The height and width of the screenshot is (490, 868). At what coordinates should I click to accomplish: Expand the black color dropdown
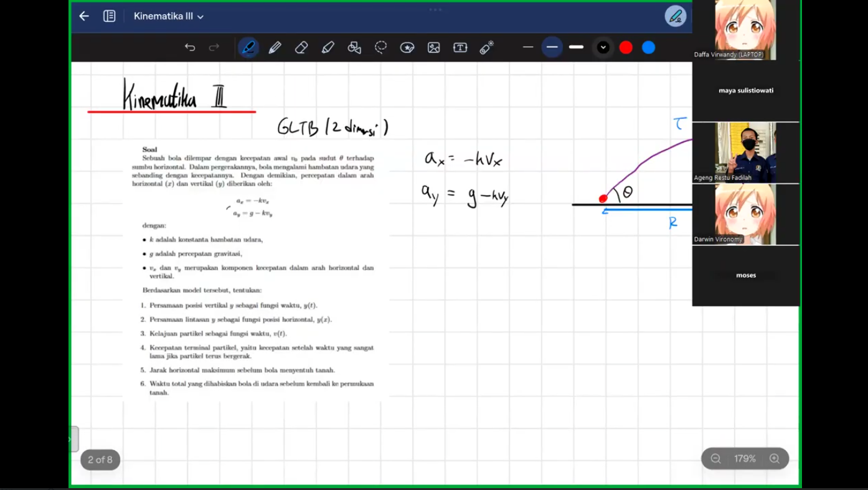point(603,47)
